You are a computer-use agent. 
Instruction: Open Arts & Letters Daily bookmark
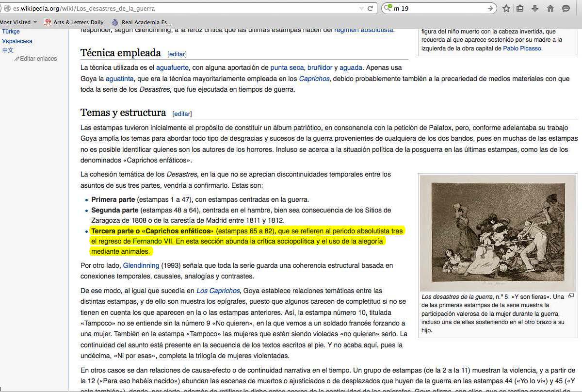(x=74, y=22)
